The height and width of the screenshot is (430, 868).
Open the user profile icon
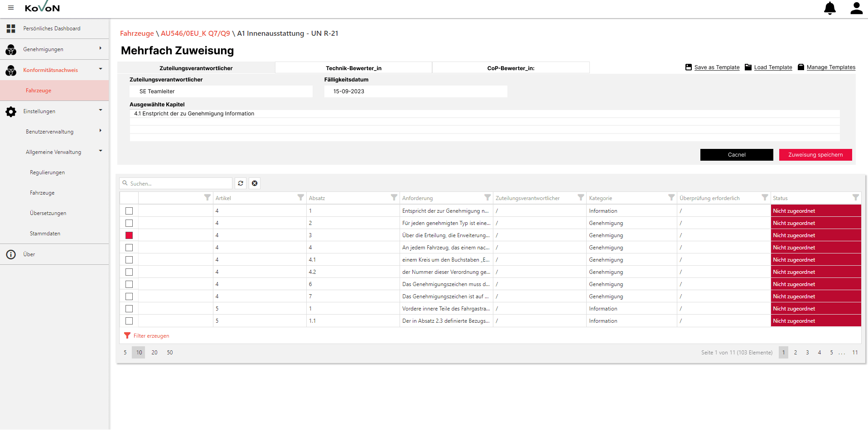click(856, 8)
